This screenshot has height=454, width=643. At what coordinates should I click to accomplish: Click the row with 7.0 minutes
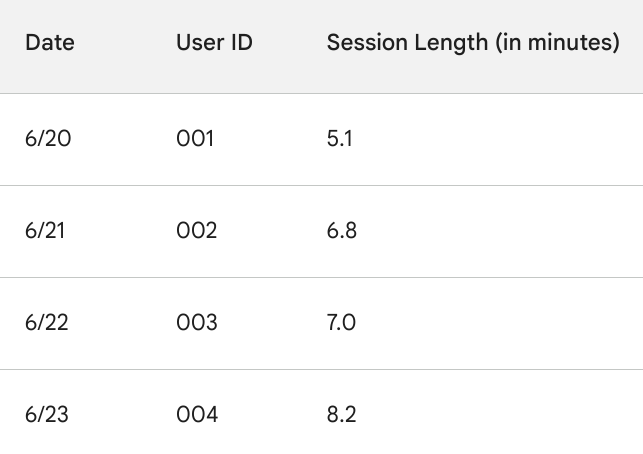pos(500,323)
